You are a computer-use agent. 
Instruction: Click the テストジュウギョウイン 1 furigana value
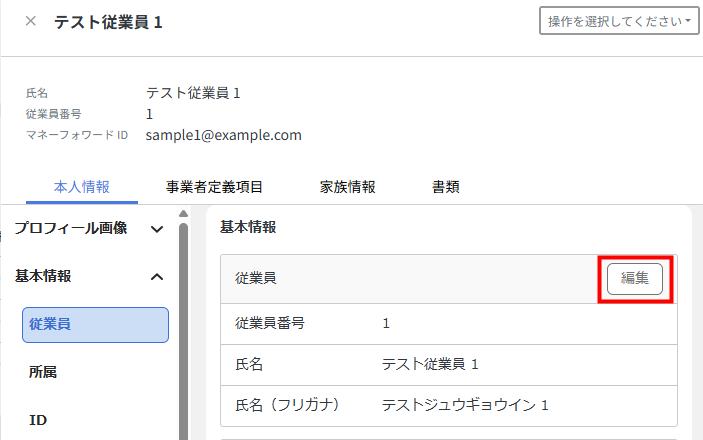[x=465, y=405]
